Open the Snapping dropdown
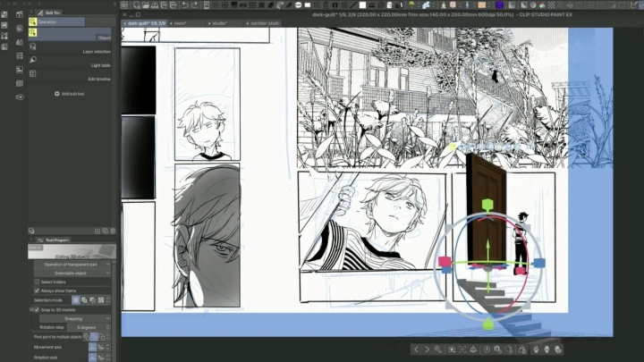This screenshot has height=362, width=644. 75,318
